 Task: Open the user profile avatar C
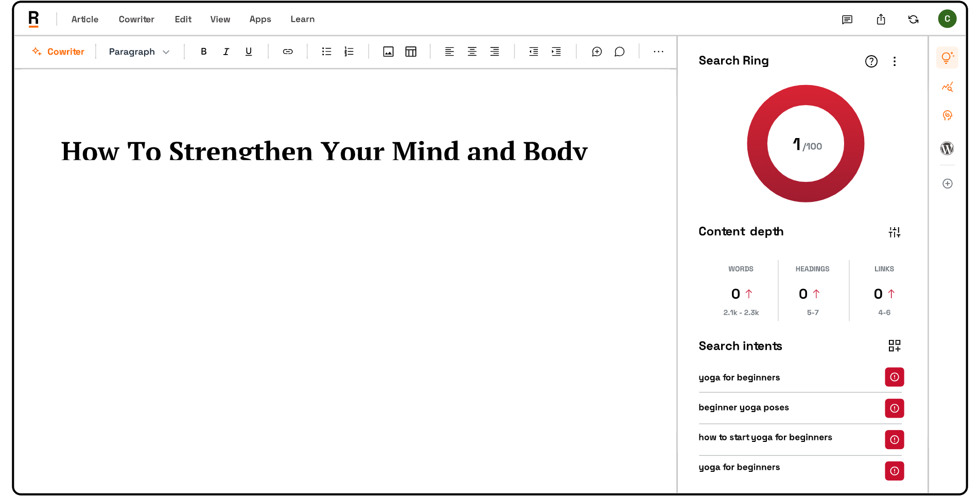point(948,19)
